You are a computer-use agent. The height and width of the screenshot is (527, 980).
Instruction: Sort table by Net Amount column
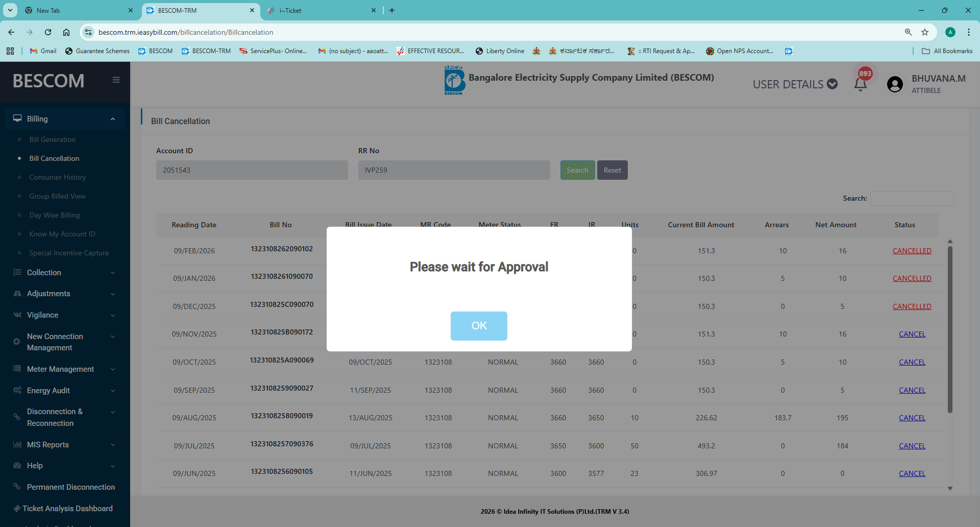[836, 225]
